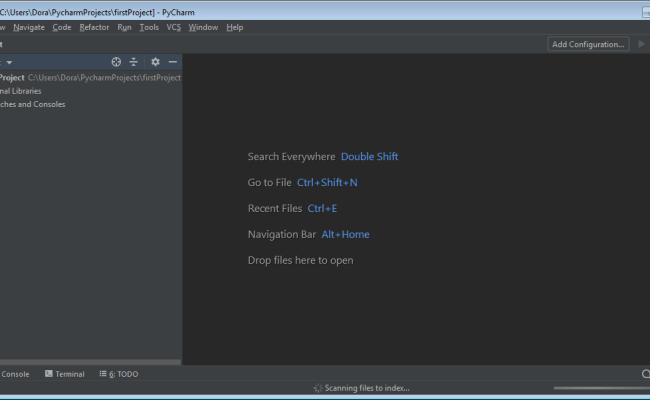Viewport: 650px width, 400px height.
Task: Click the Double Shift shortcut hint
Action: coord(369,156)
